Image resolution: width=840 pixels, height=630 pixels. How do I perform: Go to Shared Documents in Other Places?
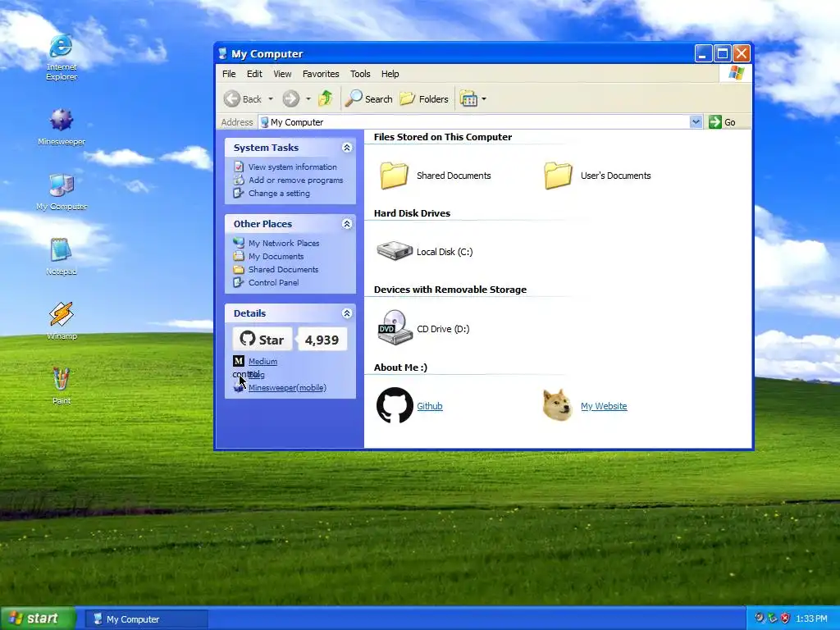283,269
